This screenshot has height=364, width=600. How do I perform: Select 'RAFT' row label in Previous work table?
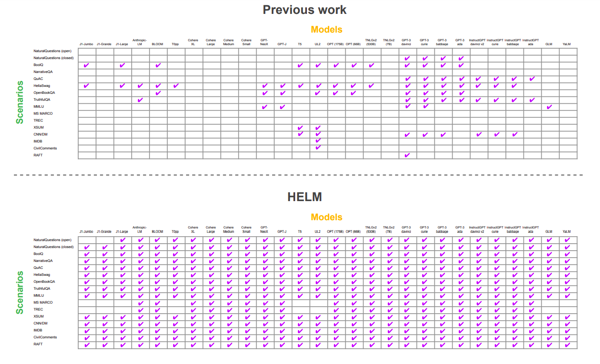[38, 155]
